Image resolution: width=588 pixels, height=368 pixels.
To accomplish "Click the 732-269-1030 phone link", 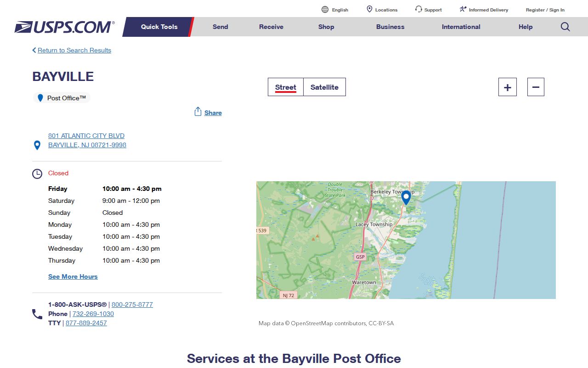I will (93, 314).
